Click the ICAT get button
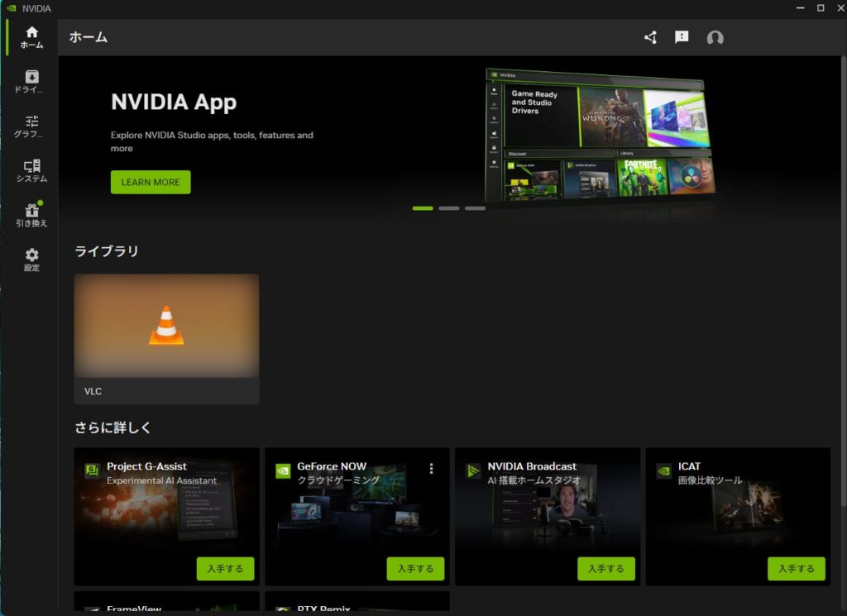The height and width of the screenshot is (616, 847). pyautogui.click(x=797, y=569)
